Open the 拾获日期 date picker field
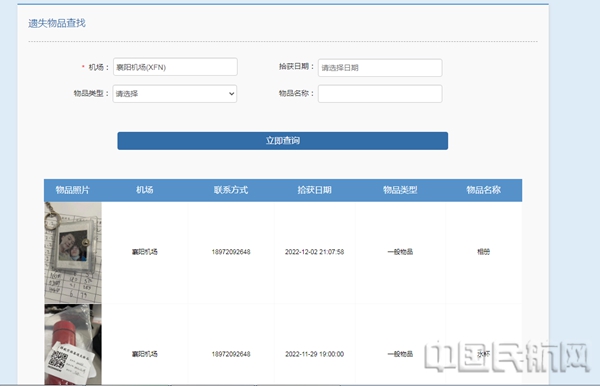Viewport: 600px width, 386px height. tap(380, 68)
